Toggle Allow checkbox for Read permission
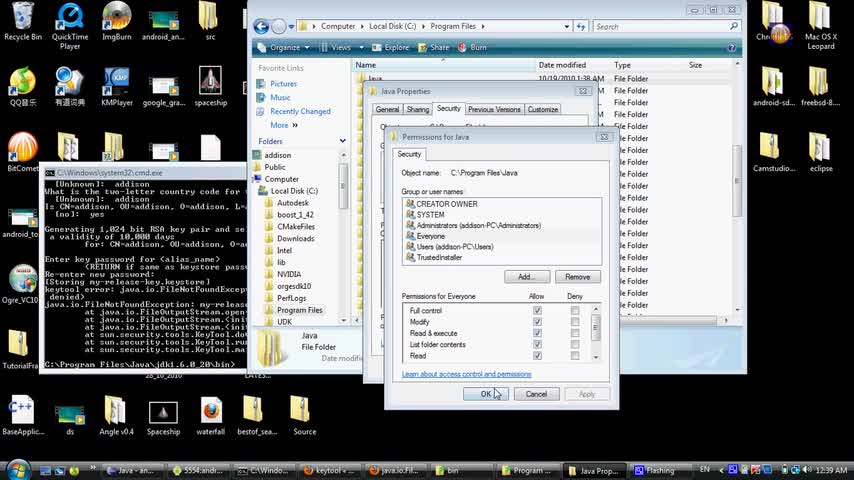The image size is (854, 480). pyautogui.click(x=537, y=356)
